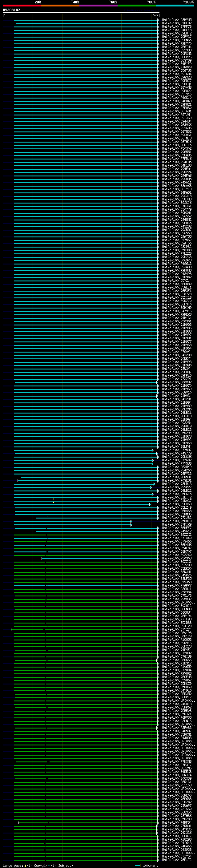Select hit label UniRef100_P24260
197x868 pixels.
(x=177, y=470)
